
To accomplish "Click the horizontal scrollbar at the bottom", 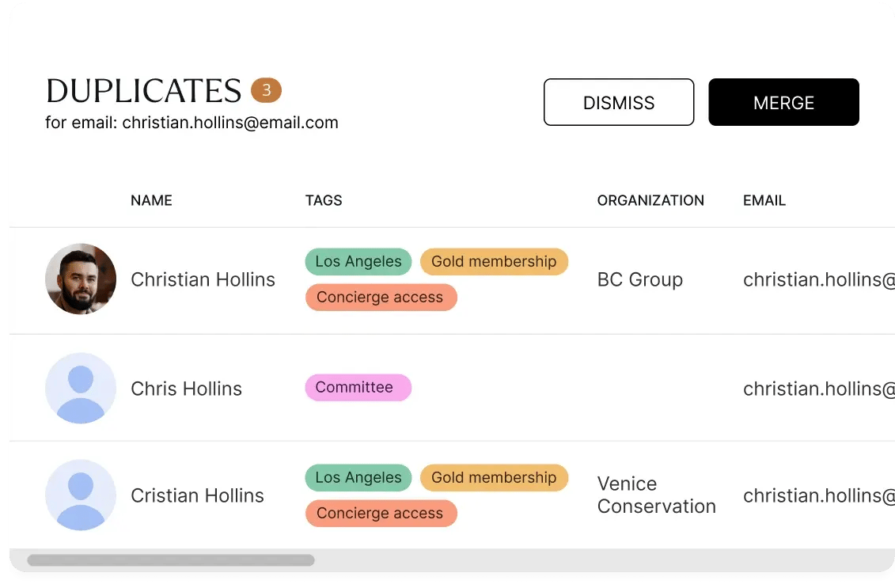I will [x=171, y=560].
